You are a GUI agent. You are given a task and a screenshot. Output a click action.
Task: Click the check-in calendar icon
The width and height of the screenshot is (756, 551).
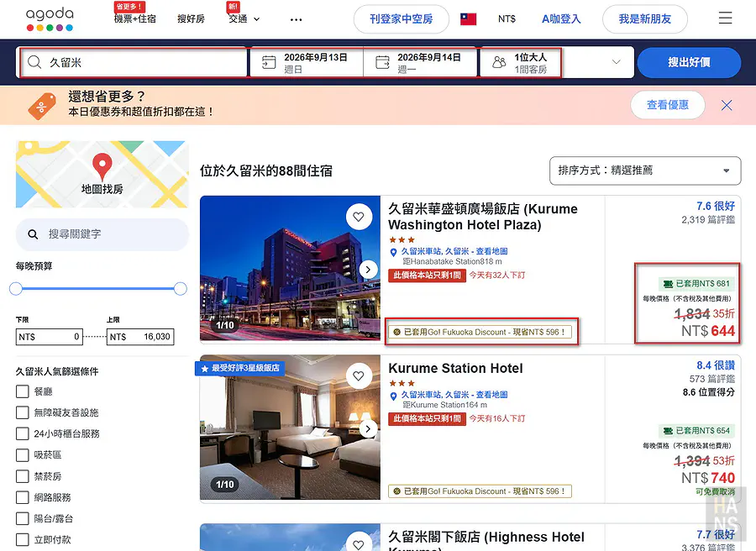pos(269,62)
